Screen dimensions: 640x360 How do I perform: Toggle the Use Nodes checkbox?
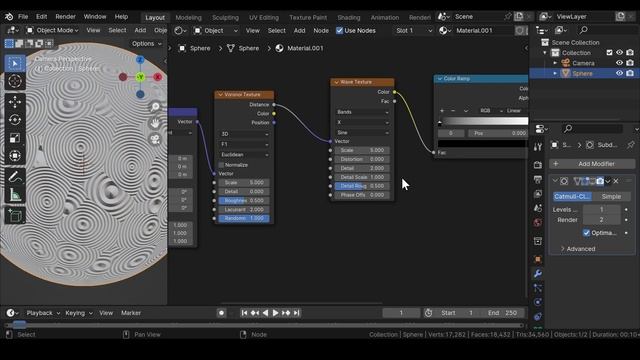[x=339, y=31]
